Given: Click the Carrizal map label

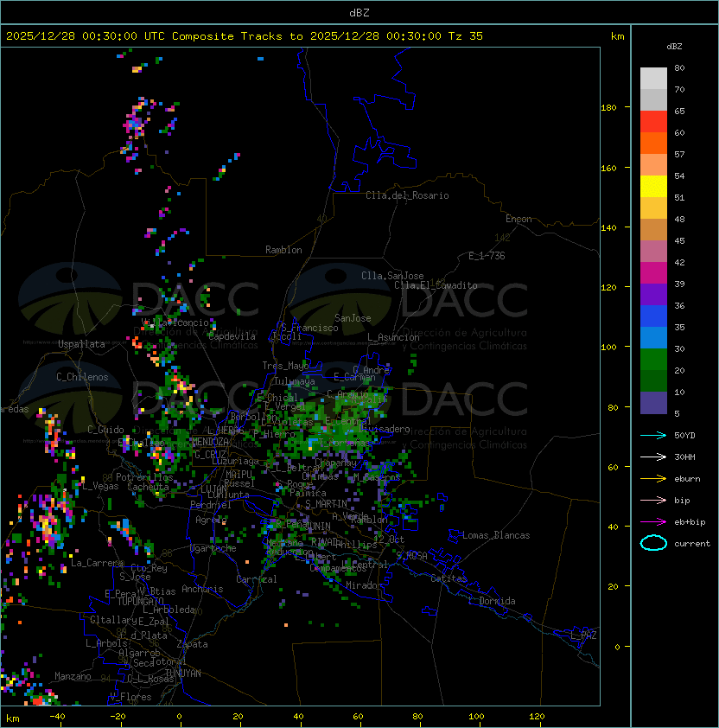Looking at the screenshot, I should click(x=257, y=579).
